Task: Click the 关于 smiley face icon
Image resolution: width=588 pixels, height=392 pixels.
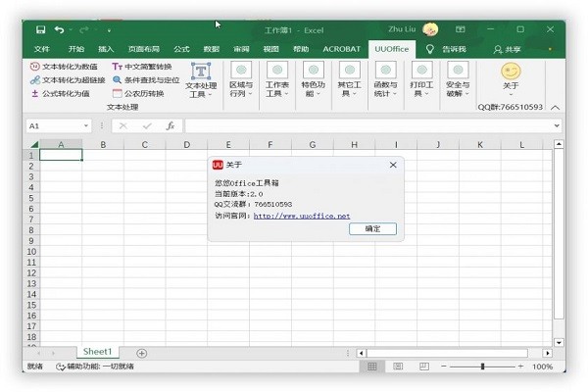Action: tap(511, 72)
